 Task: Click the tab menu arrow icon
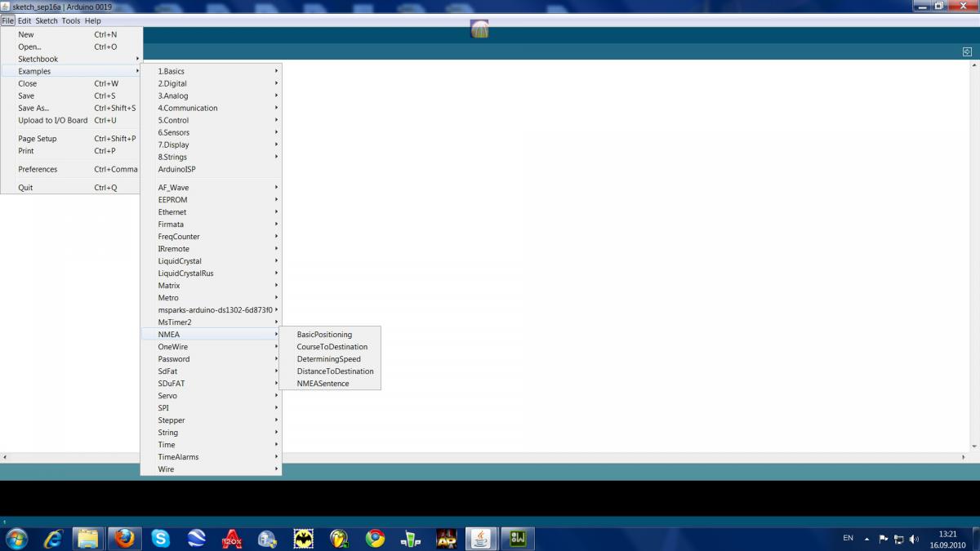point(967,51)
